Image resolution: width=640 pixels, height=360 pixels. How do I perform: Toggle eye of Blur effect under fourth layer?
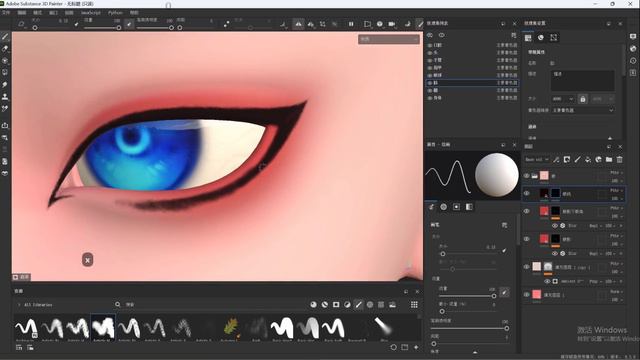[555, 253]
